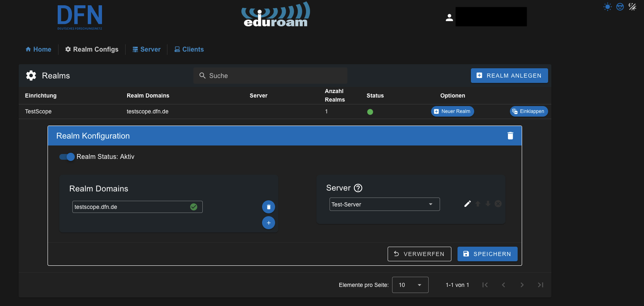Open the Server help question mark icon

tap(358, 188)
